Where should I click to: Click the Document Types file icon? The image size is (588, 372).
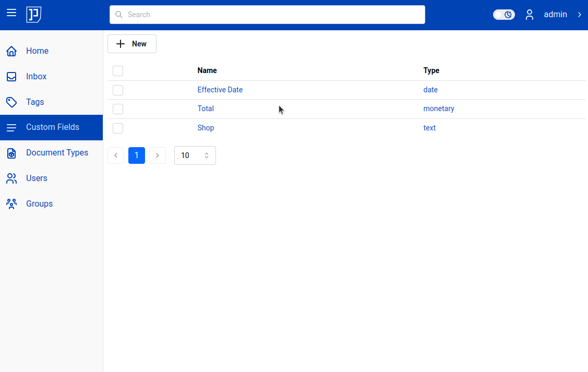(11, 153)
